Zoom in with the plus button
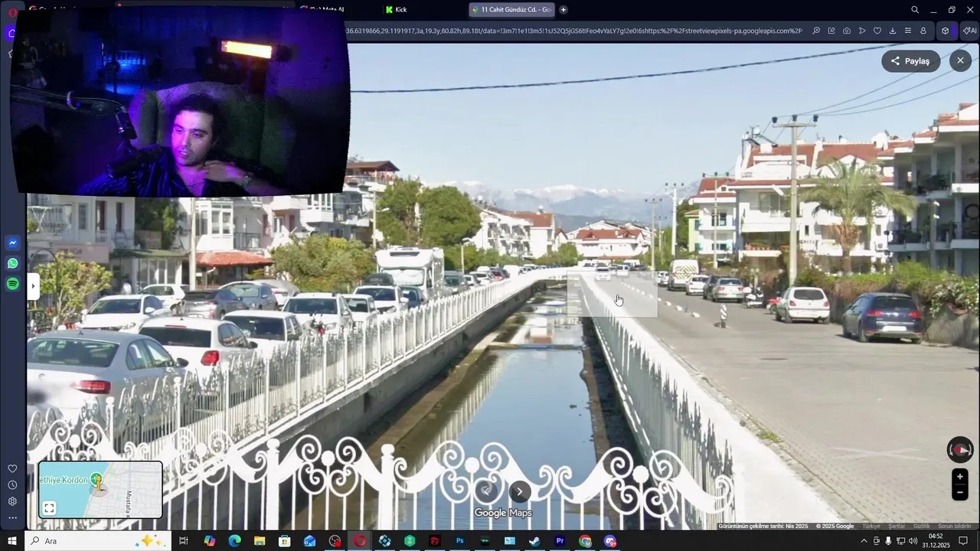Viewport: 980px width, 551px height. (960, 477)
